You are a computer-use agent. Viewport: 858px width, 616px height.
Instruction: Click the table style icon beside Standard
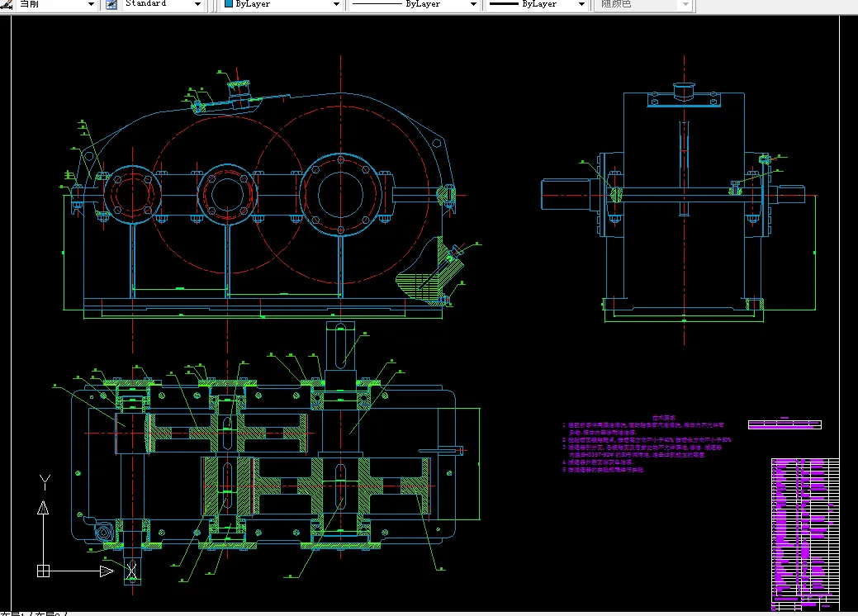pyautogui.click(x=111, y=5)
